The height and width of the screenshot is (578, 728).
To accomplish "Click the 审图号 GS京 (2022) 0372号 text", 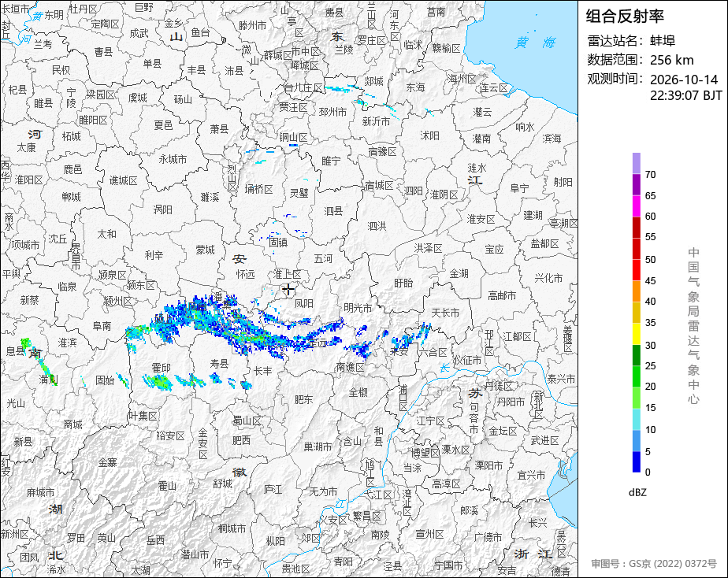I will point(654,564).
